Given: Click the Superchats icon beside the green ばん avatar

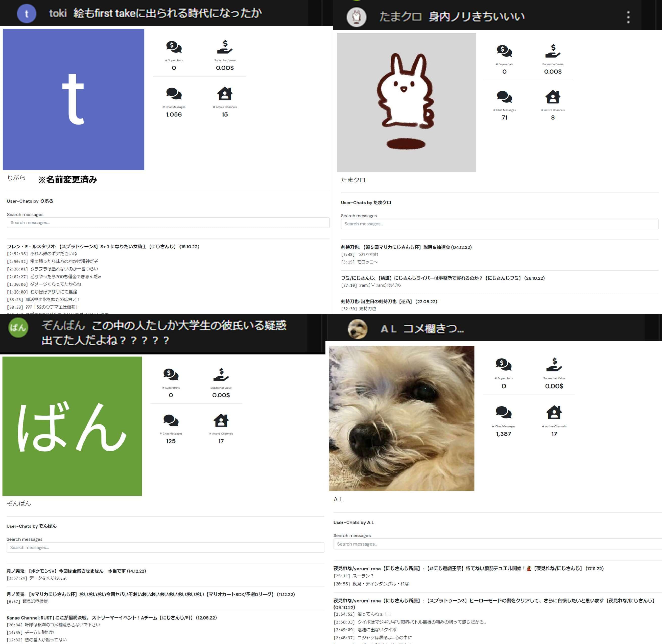Looking at the screenshot, I should [171, 374].
